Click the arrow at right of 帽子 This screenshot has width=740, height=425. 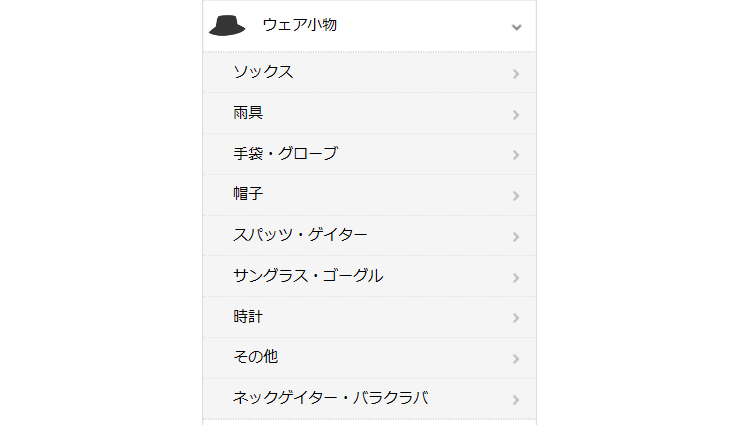coord(516,196)
